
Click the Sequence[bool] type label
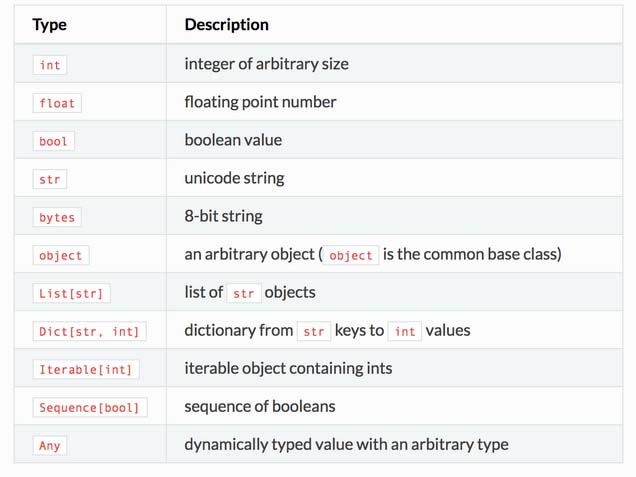[90, 408]
